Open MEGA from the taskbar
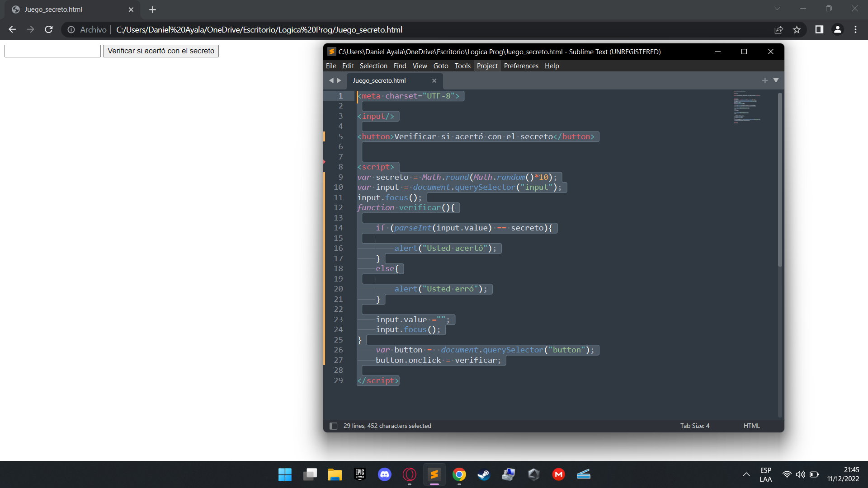The height and width of the screenshot is (488, 868). click(x=559, y=474)
